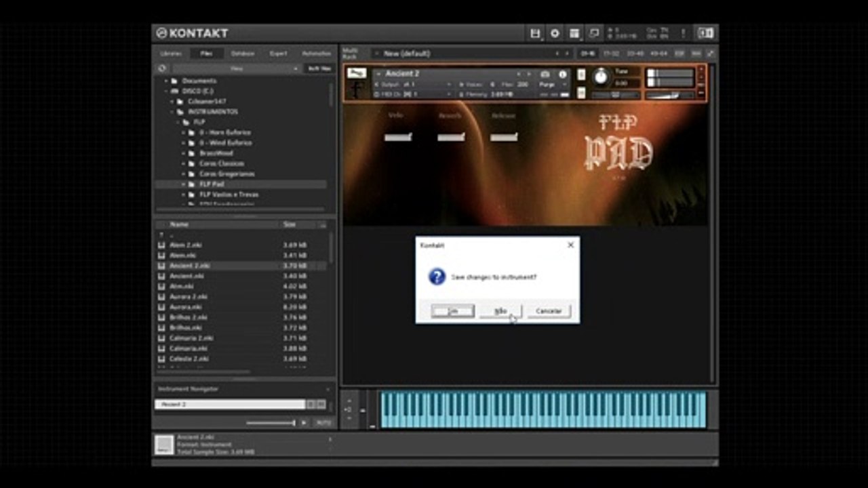This screenshot has width=868, height=488.
Task: Open the Purge dropdown menu
Action: click(x=553, y=84)
